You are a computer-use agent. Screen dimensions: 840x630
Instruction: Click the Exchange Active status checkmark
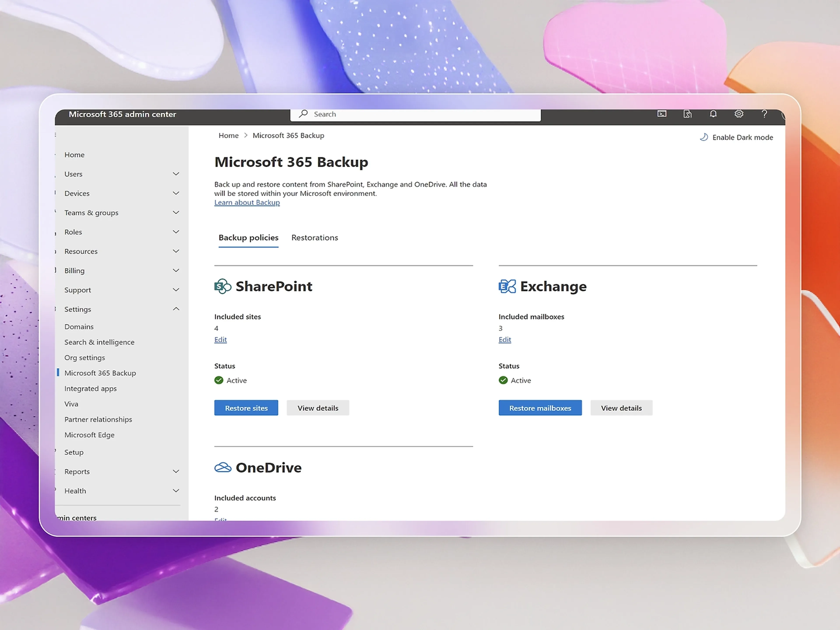[x=503, y=380]
